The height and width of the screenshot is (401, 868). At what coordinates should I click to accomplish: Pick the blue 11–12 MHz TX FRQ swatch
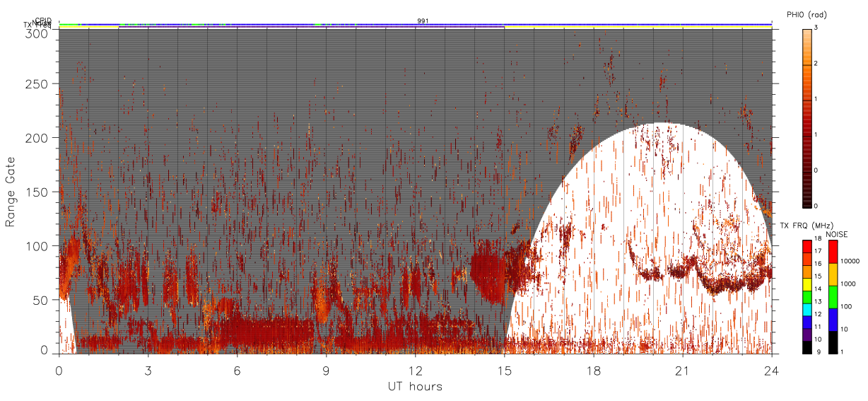[807, 320]
